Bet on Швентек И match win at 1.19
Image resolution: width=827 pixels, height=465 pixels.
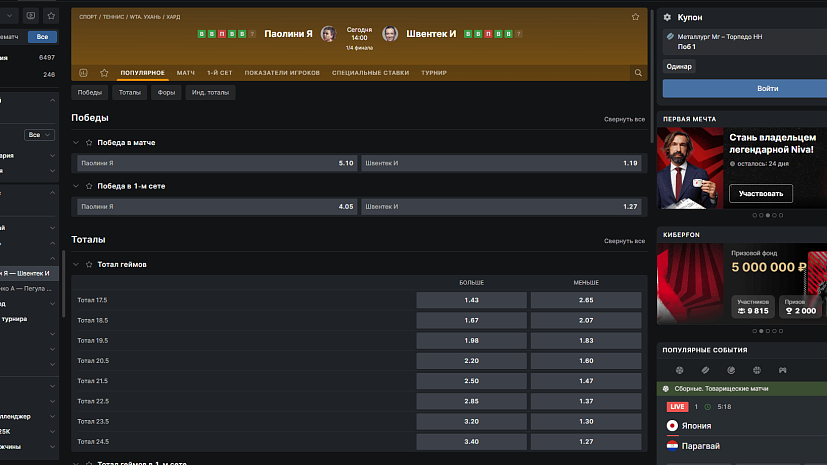point(501,163)
